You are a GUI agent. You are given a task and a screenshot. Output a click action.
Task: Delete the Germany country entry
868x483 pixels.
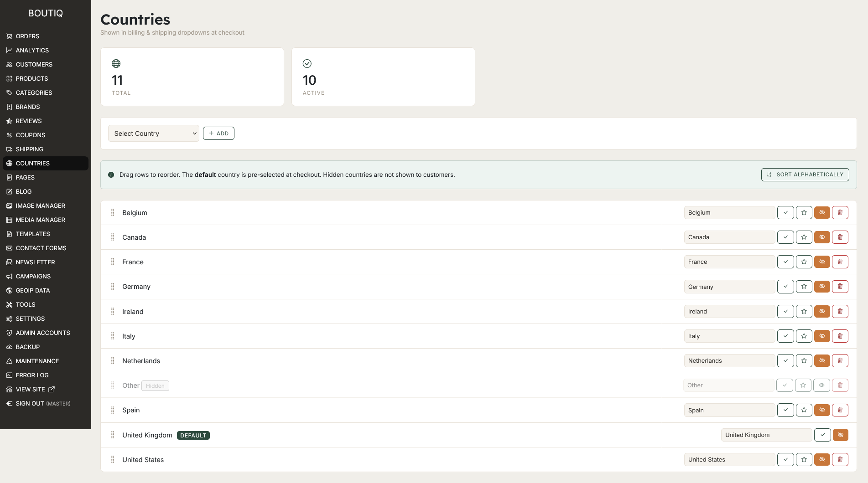tap(840, 287)
